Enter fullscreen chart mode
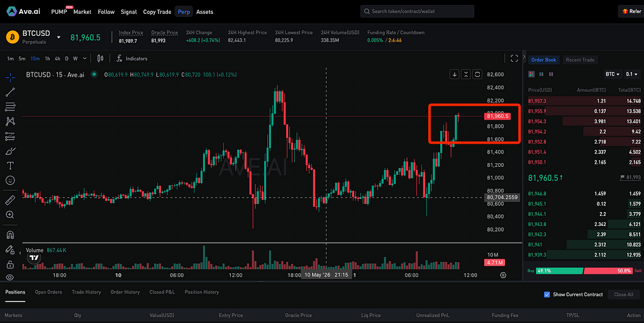Screen dimensions: 644x323 (514, 59)
